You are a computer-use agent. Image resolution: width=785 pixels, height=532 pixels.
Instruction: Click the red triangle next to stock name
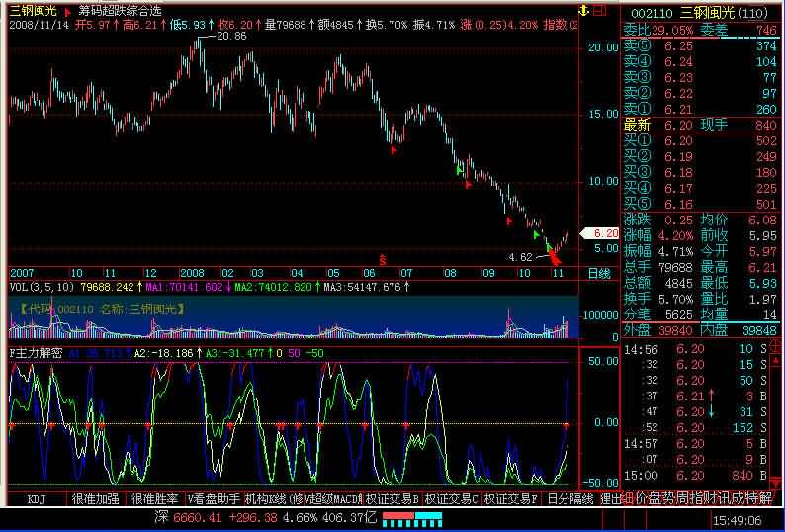pos(66,11)
